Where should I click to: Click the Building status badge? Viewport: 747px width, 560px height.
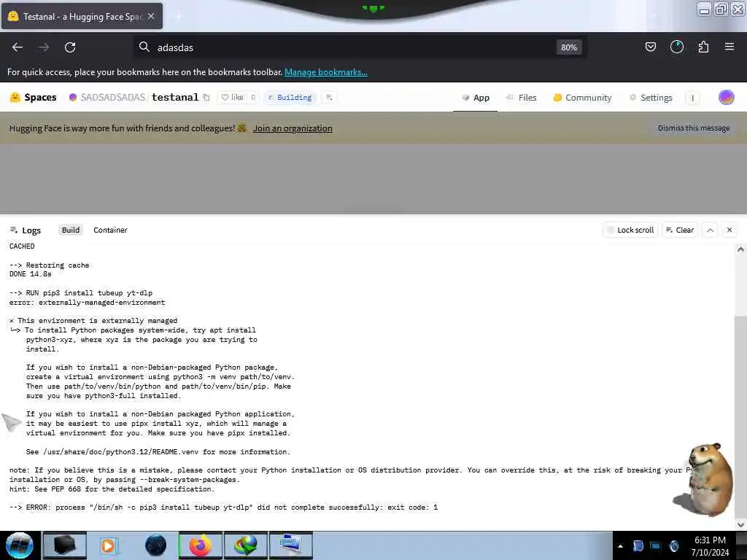pyautogui.click(x=290, y=97)
